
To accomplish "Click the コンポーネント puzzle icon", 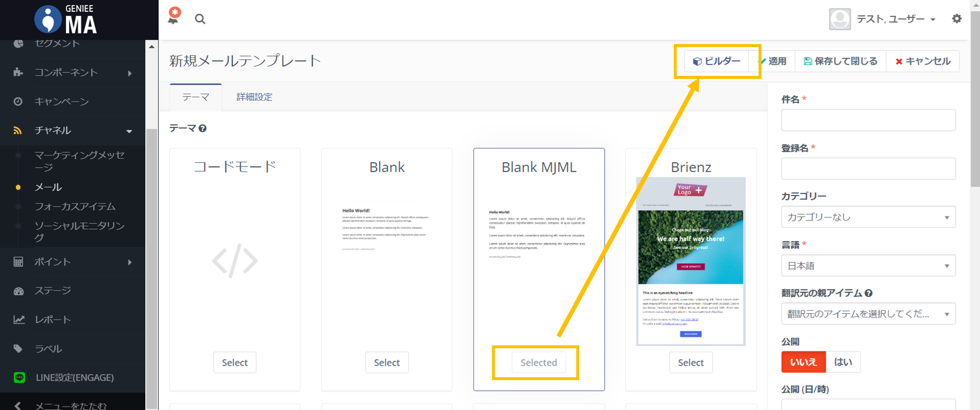I will [x=18, y=72].
